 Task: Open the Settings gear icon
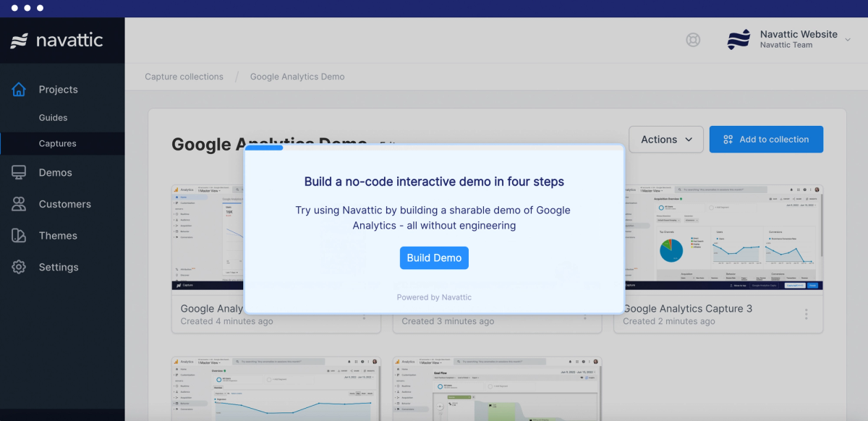(x=19, y=267)
